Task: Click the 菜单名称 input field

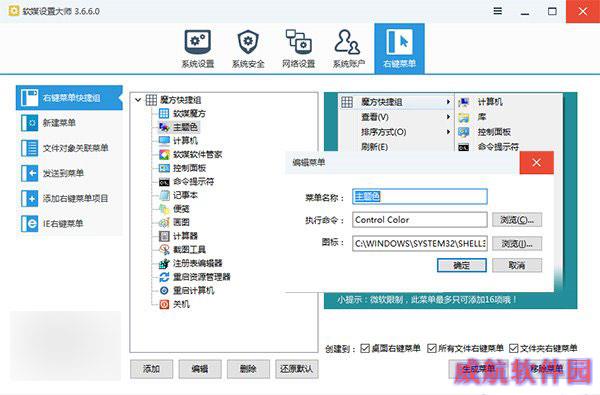Action: (x=420, y=196)
